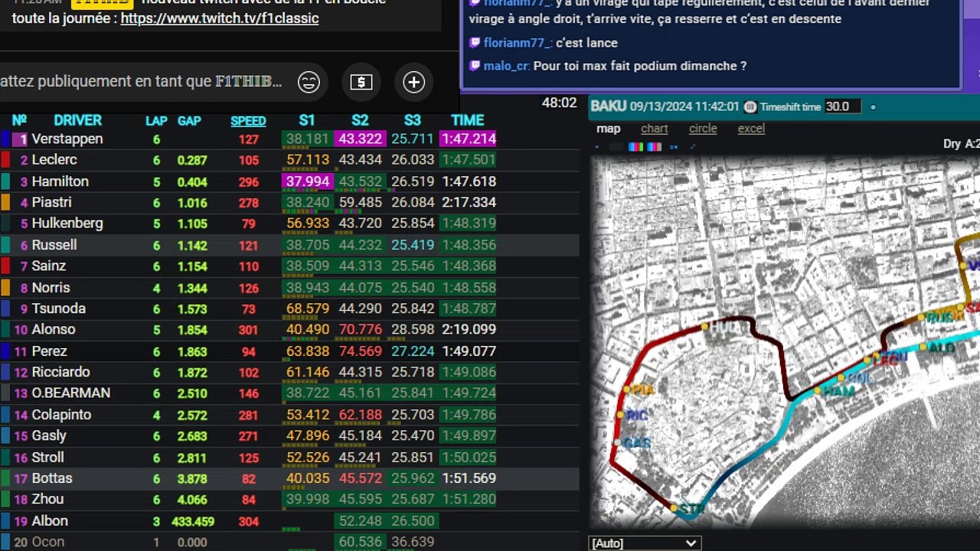Screen dimensions: 980x551
Task: Click the dark gray swatch under map tab
Action: (616, 147)
